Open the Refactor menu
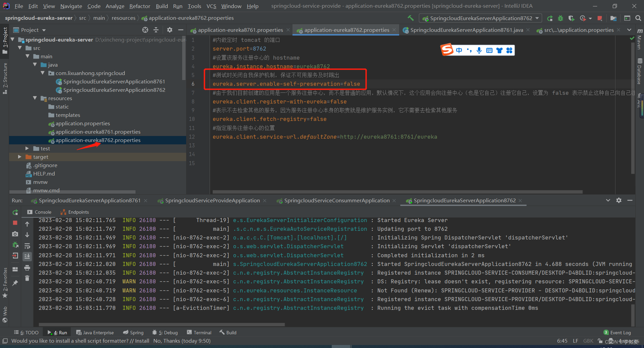This screenshot has height=348, width=644. click(x=140, y=6)
